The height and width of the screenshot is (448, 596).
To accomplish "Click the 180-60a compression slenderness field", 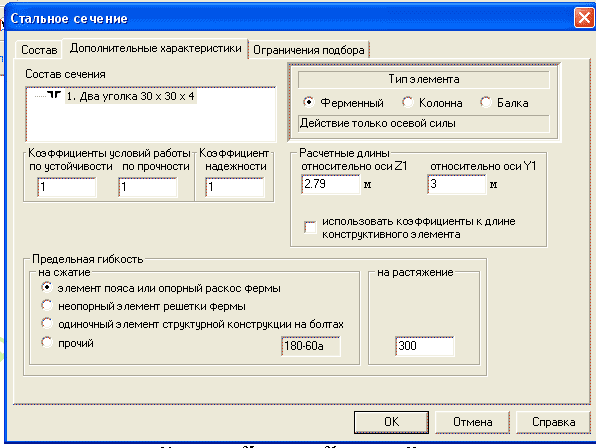I will (x=311, y=346).
